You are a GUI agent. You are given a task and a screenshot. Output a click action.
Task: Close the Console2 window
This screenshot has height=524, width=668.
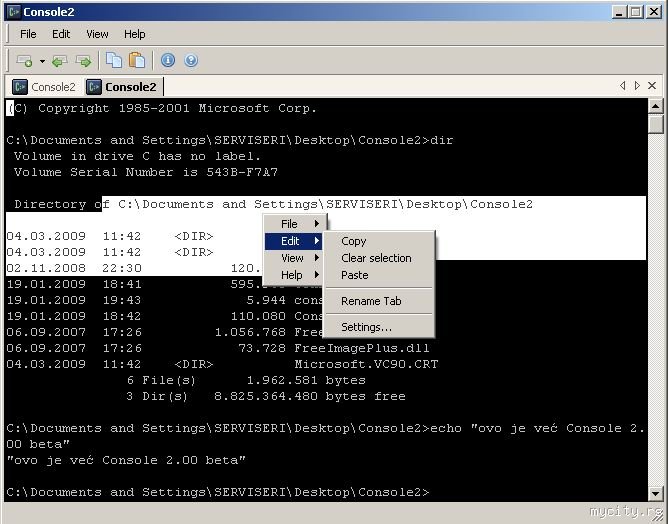point(653,12)
